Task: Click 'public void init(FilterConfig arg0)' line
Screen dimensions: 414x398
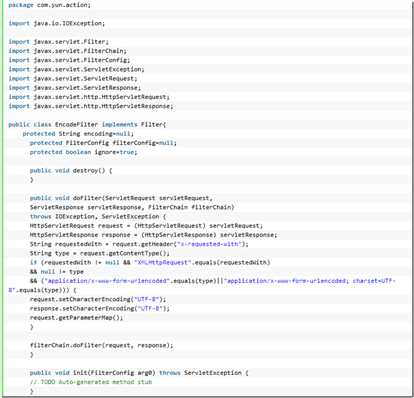Action: tap(139, 373)
